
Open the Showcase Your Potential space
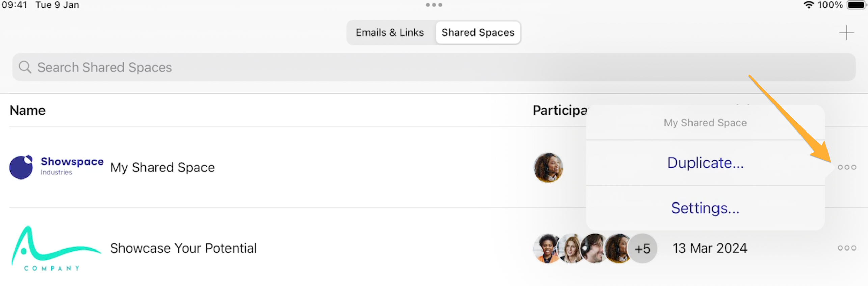tap(184, 248)
